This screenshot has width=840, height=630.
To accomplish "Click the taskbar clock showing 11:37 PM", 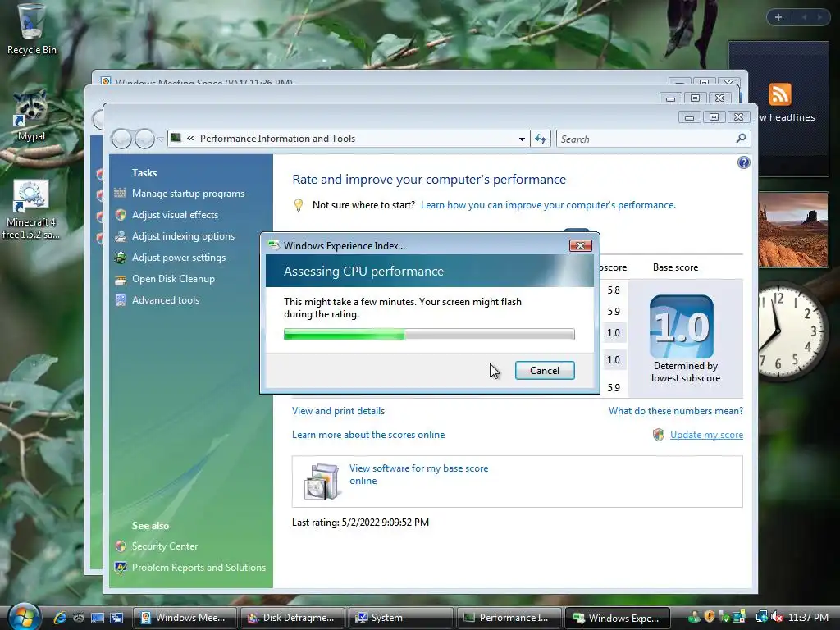I will [x=808, y=618].
